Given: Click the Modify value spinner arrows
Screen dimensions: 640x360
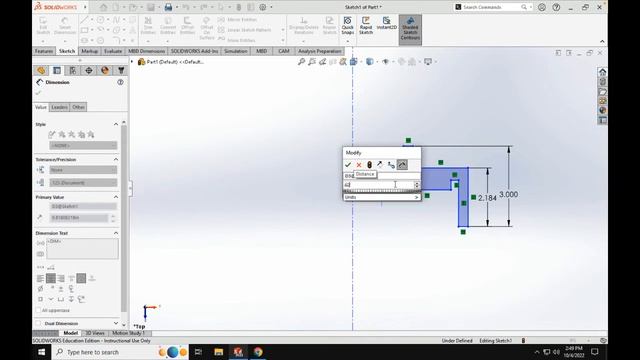Looking at the screenshot, I should (417, 185).
